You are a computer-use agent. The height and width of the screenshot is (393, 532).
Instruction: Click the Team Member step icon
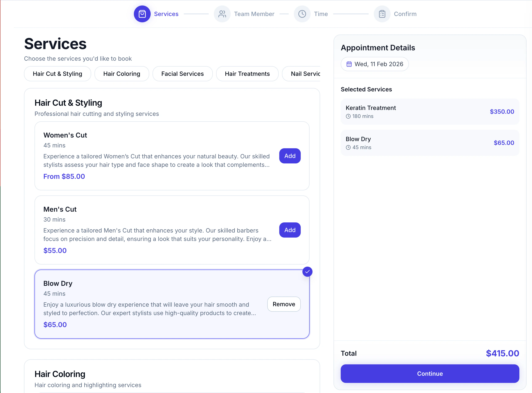(x=222, y=14)
